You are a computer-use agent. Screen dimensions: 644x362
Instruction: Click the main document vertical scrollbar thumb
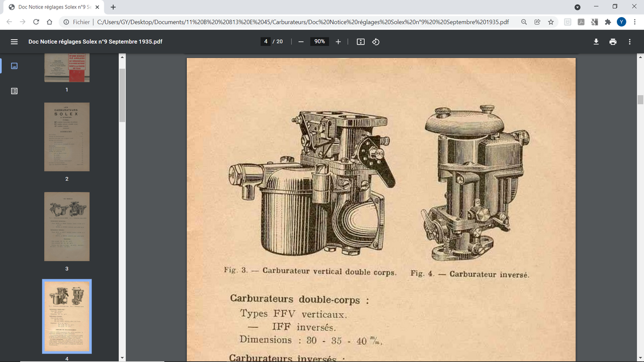640,100
